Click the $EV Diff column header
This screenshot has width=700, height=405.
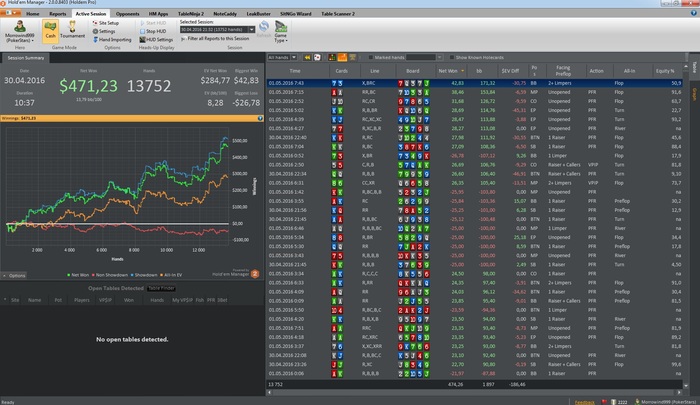tap(510, 71)
